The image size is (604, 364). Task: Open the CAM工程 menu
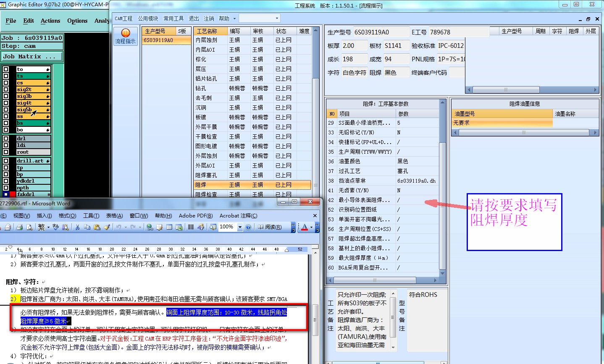123,18
